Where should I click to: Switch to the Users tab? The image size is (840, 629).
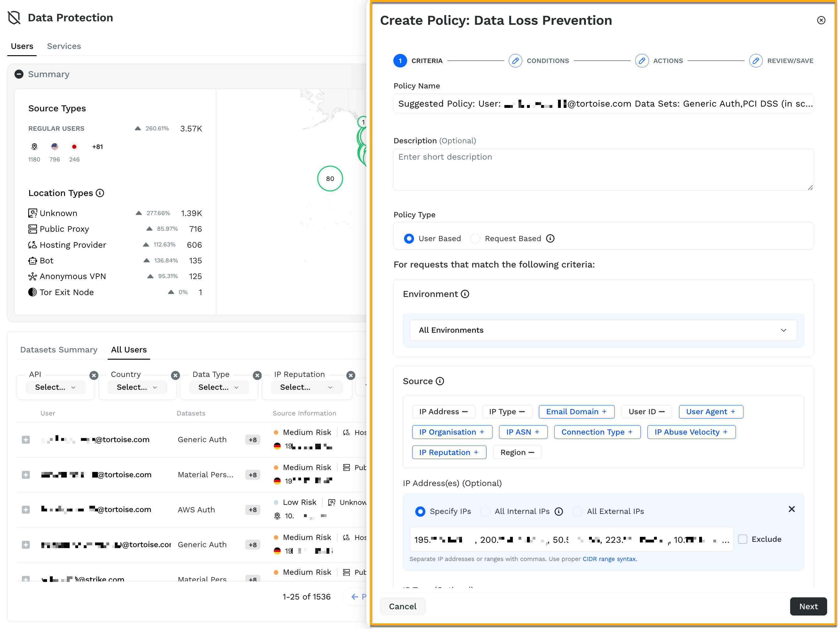pyautogui.click(x=22, y=46)
